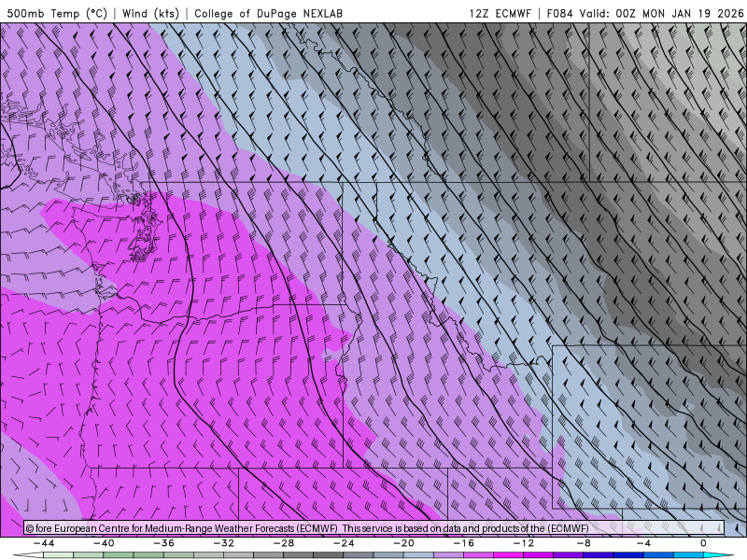747x560 pixels.
Task: Click the "500mb Temp (°C)" title text
Action: click(57, 13)
